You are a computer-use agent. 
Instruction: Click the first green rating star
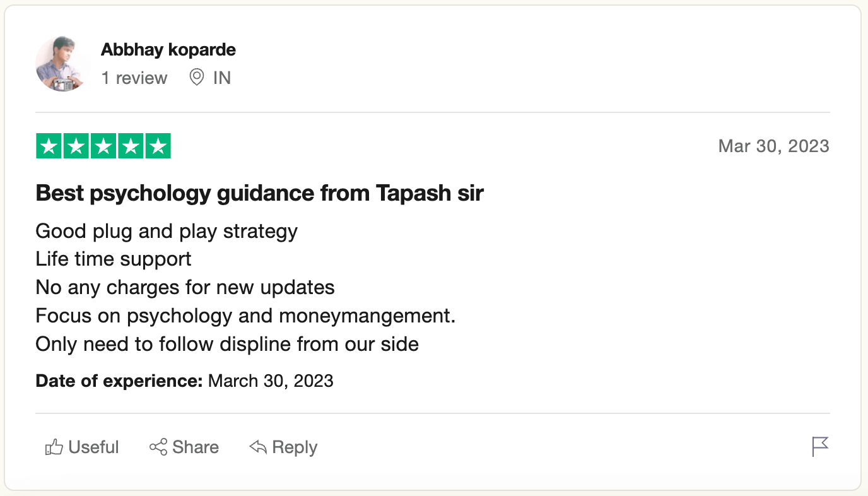(49, 146)
